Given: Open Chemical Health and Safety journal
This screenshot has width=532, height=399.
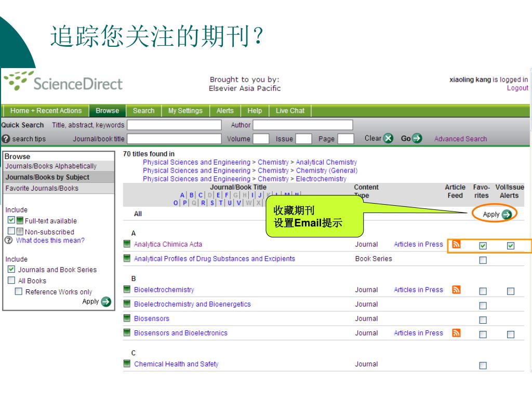Looking at the screenshot, I should (x=176, y=364).
